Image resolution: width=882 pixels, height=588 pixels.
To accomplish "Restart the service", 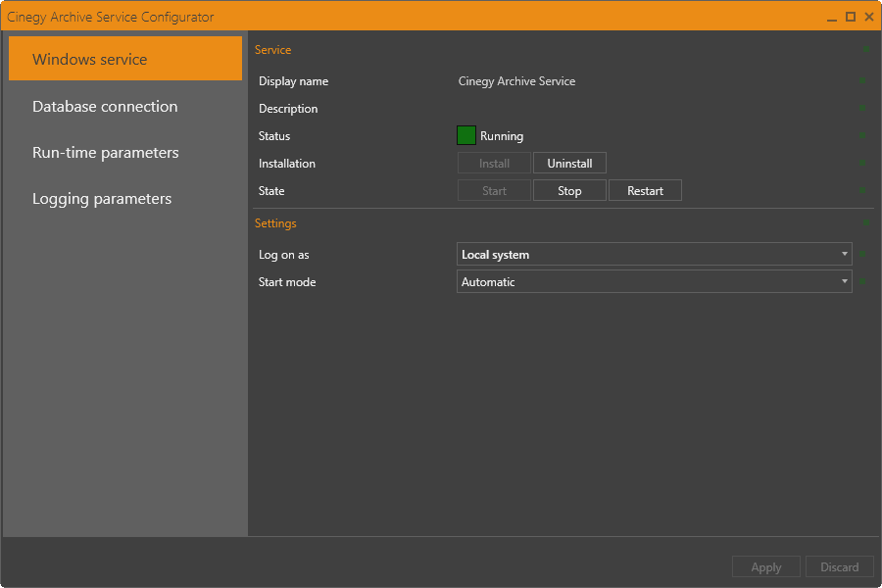I will 645,191.
